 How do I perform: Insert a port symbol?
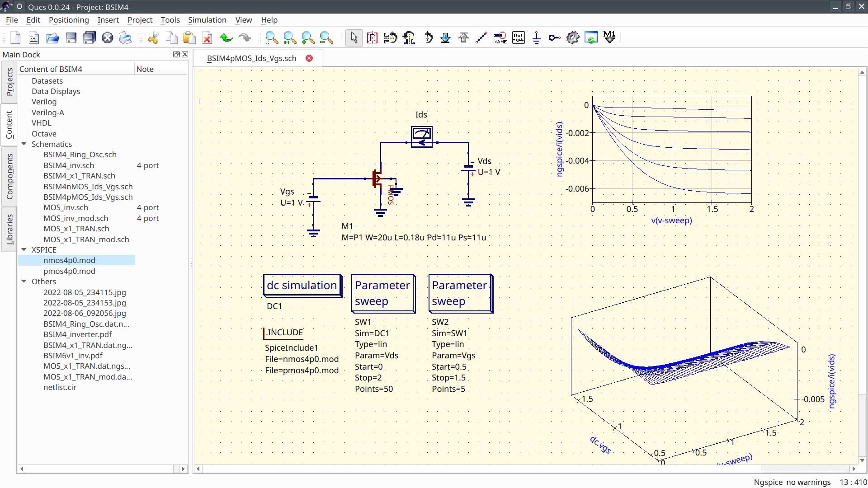[554, 38]
